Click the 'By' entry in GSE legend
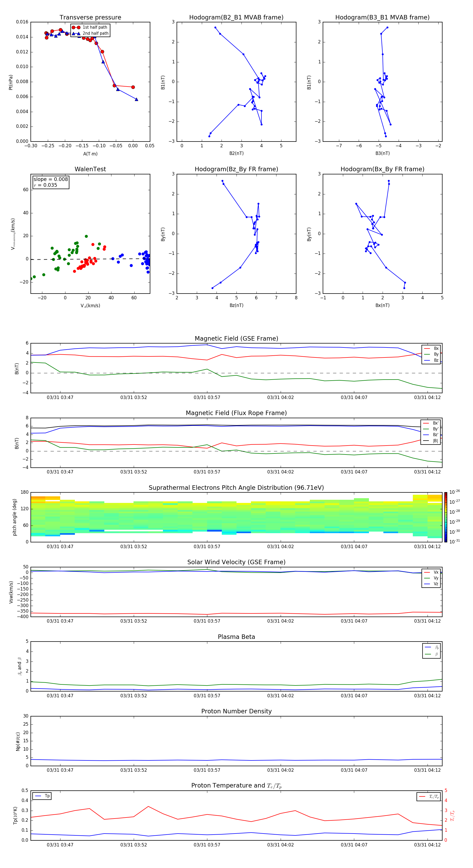 [431, 354]
